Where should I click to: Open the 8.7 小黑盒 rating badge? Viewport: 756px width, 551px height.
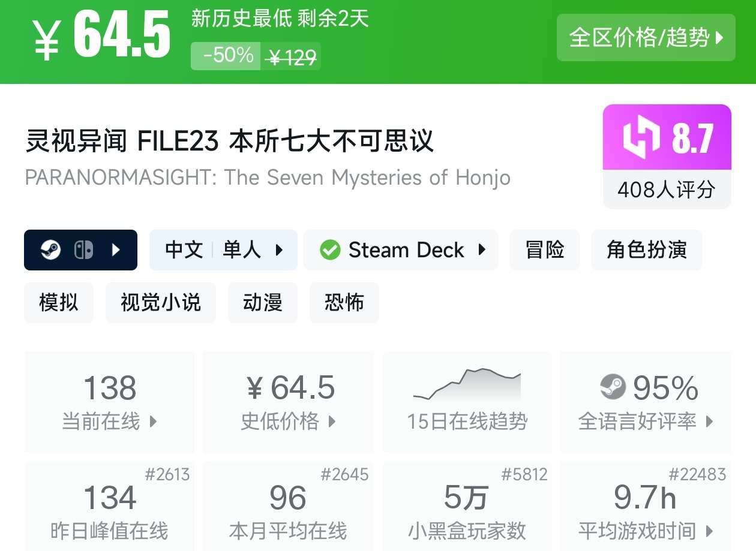(667, 137)
